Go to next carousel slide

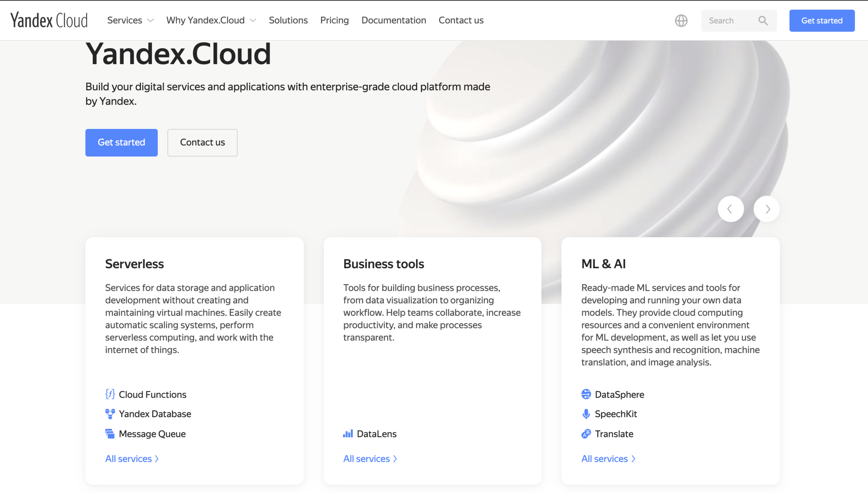[x=766, y=209]
